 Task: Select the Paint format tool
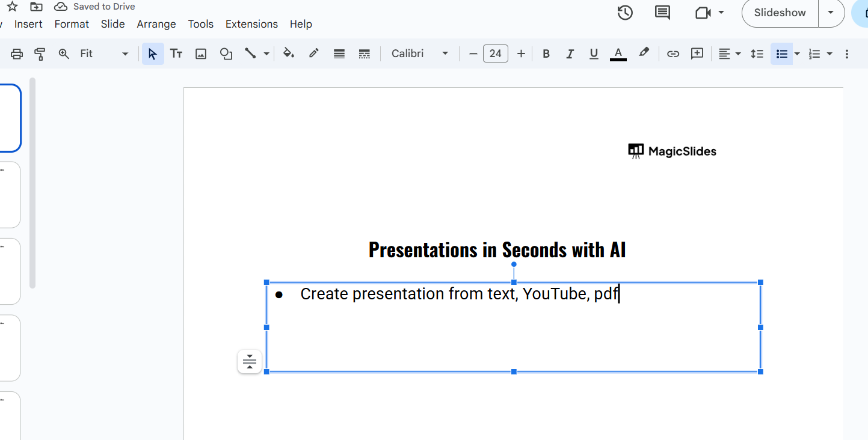click(40, 53)
